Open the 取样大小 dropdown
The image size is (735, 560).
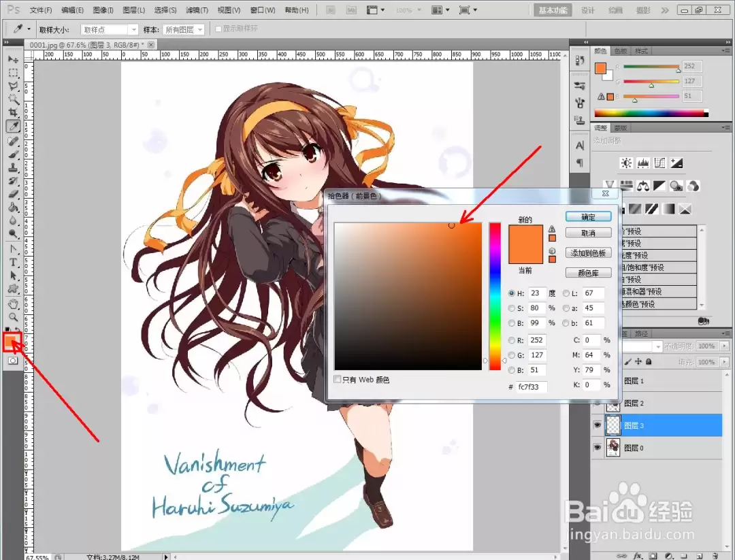[x=110, y=29]
